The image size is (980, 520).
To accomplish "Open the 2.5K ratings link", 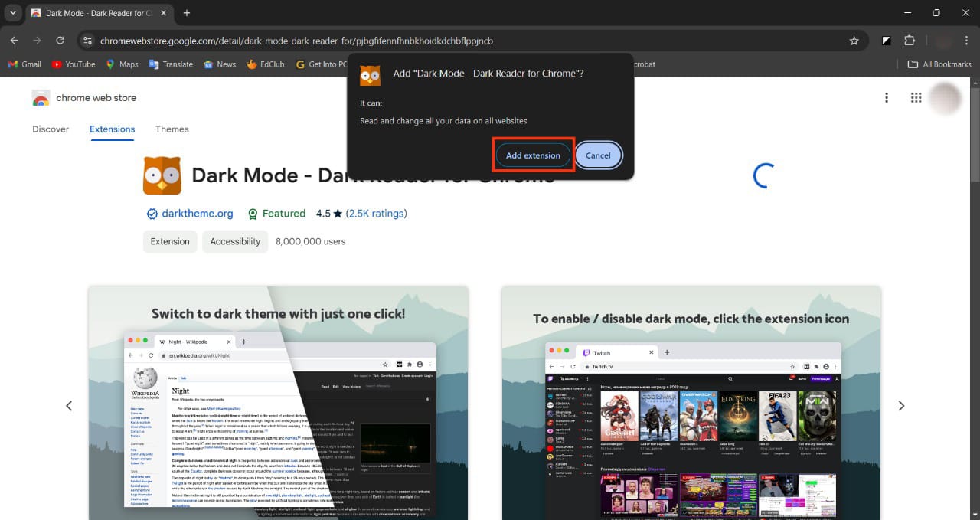I will click(x=377, y=214).
